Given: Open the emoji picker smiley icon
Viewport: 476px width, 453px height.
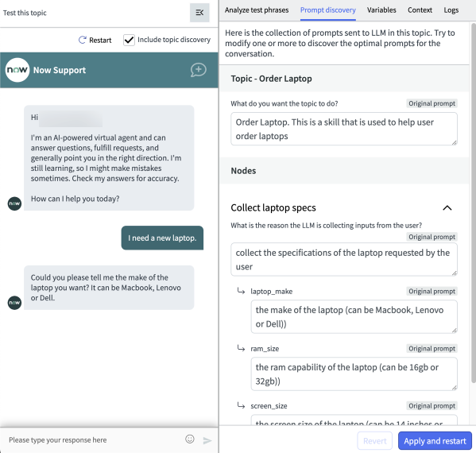Looking at the screenshot, I should tap(190, 439).
